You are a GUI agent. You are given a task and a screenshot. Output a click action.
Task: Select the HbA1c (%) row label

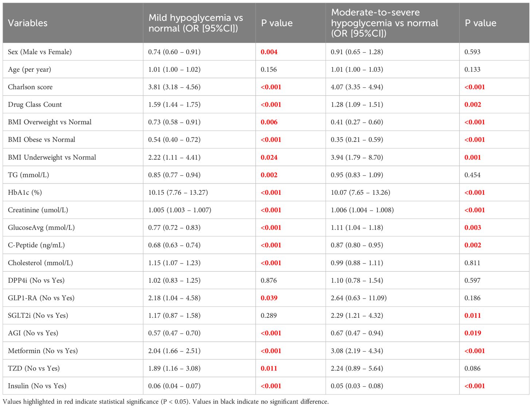click(x=25, y=192)
